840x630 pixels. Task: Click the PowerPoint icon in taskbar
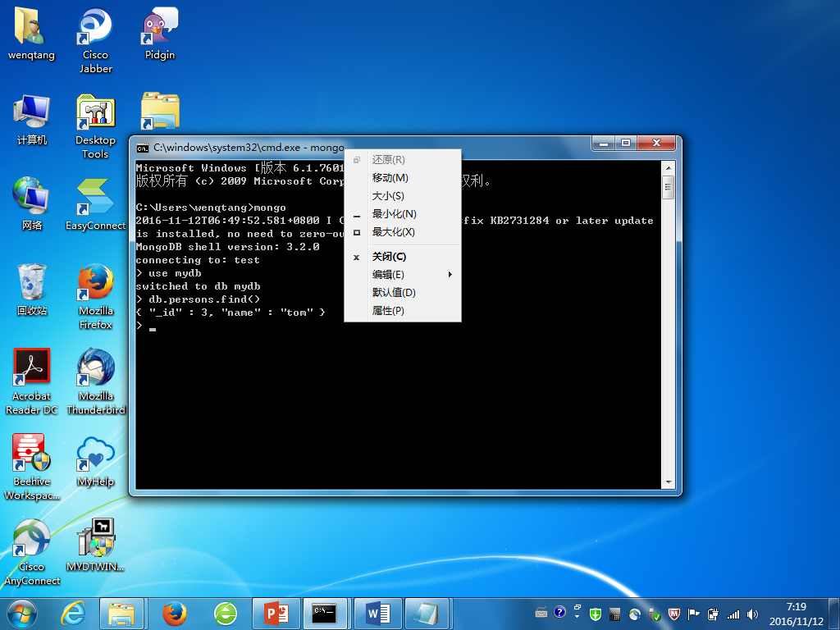point(276,613)
